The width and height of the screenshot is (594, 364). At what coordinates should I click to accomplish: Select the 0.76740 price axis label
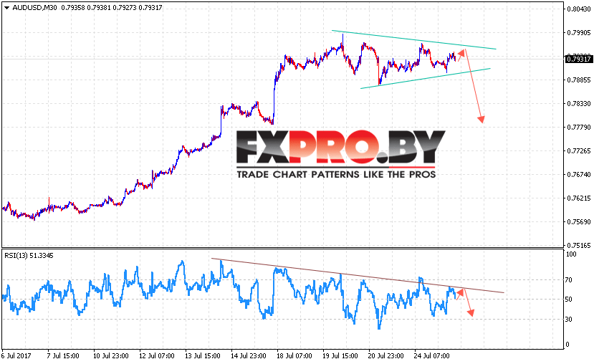[x=579, y=174]
